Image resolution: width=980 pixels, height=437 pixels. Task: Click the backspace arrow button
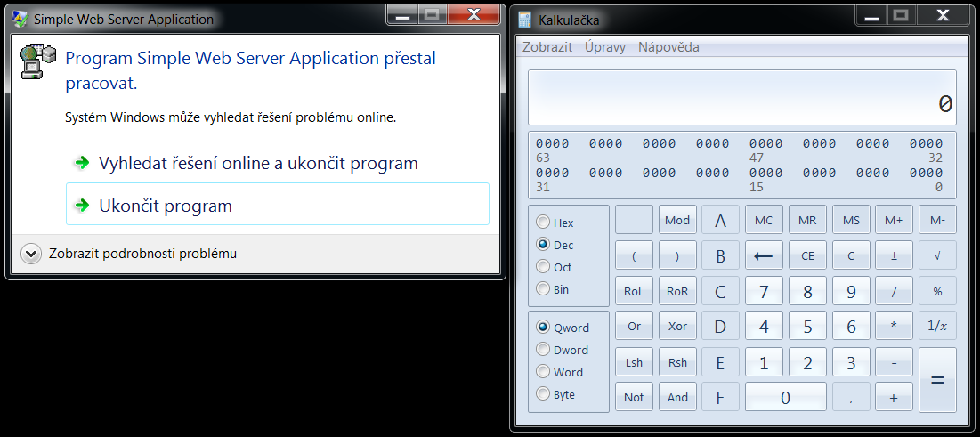[x=764, y=255]
